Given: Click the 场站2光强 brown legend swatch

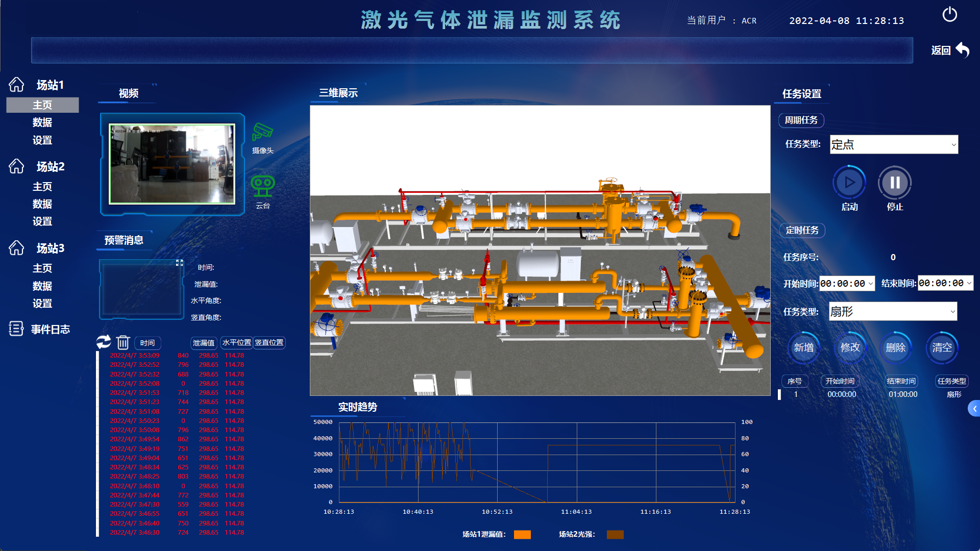Looking at the screenshot, I should click(615, 534).
